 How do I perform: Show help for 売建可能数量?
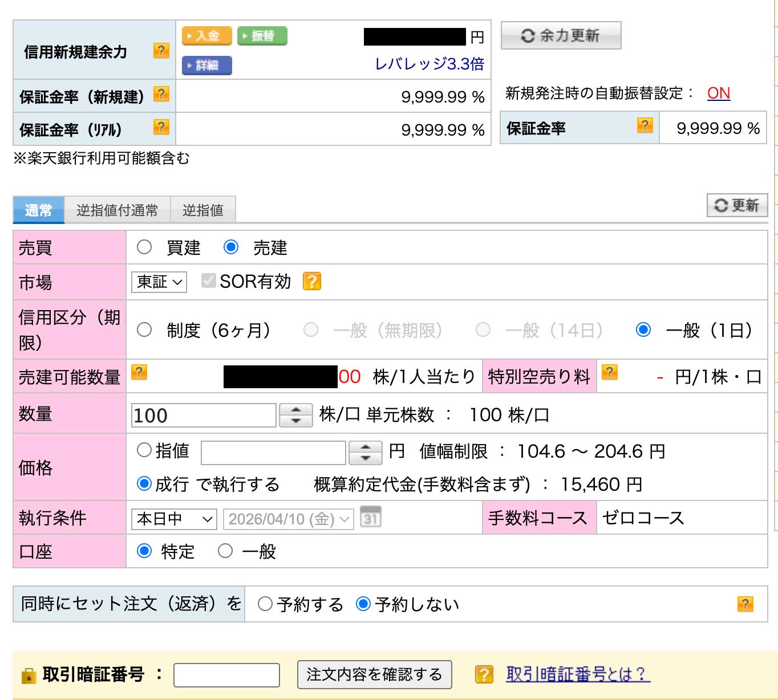pos(139,372)
